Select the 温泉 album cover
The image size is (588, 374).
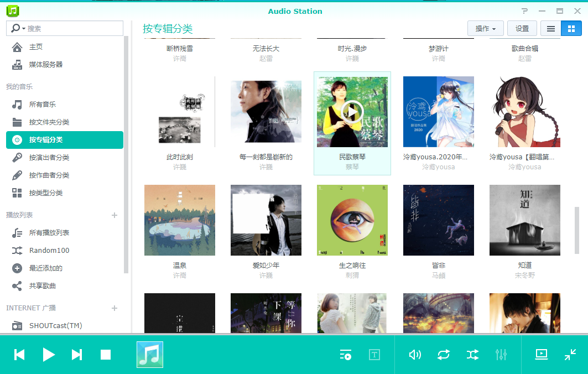coord(180,220)
